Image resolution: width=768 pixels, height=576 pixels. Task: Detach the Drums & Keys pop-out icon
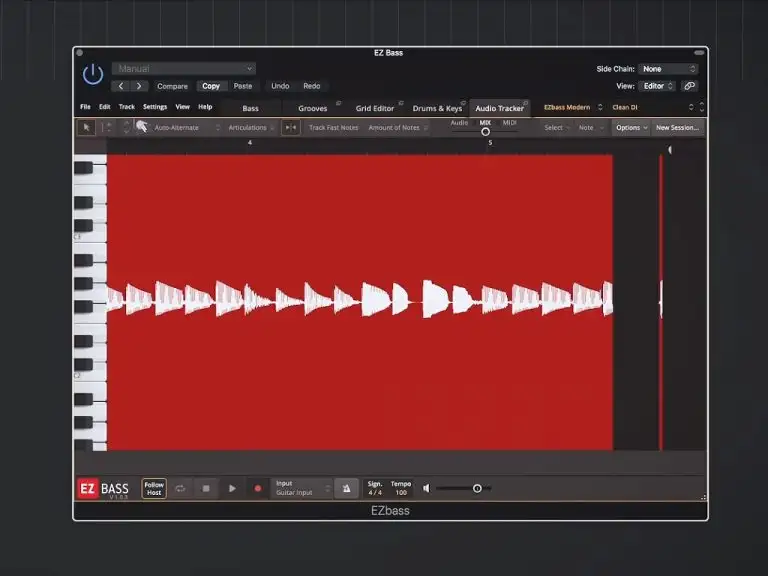click(463, 103)
